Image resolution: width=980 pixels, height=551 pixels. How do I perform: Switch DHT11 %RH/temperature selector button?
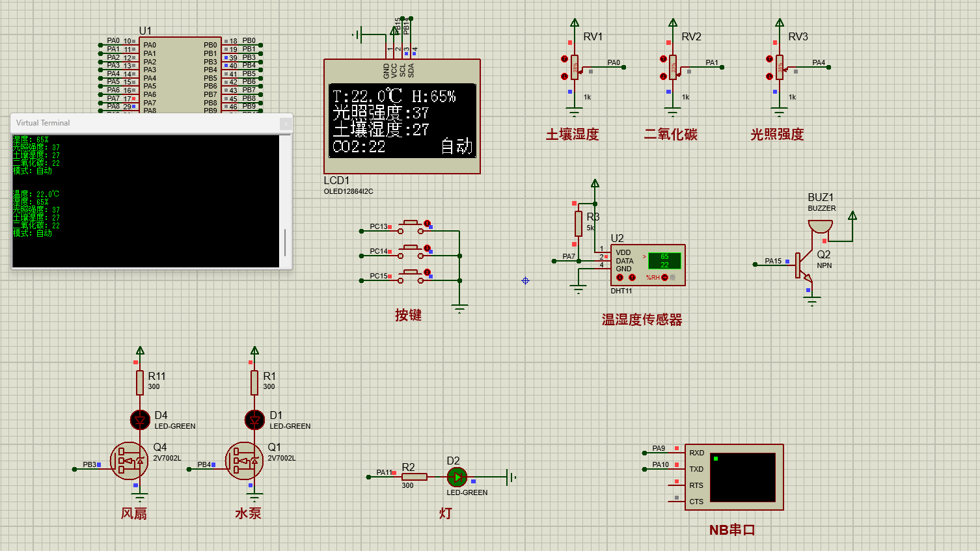tap(664, 277)
